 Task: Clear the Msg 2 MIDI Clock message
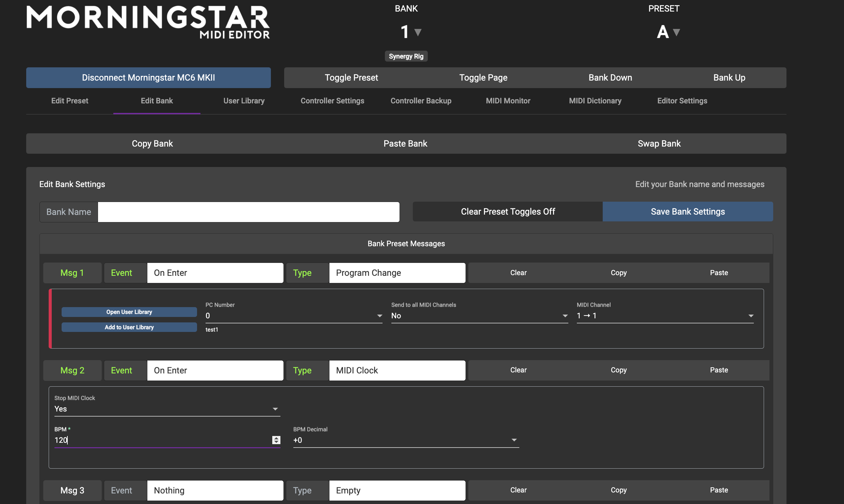(x=518, y=370)
